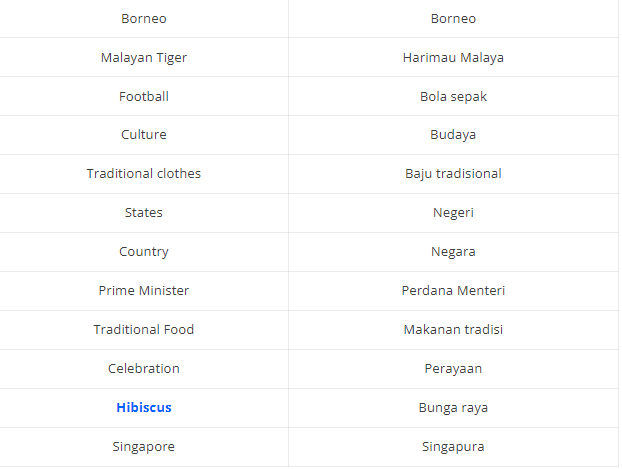Select the Perdana Menteri cell
Viewport: 622px width, 469px height.
453,290
